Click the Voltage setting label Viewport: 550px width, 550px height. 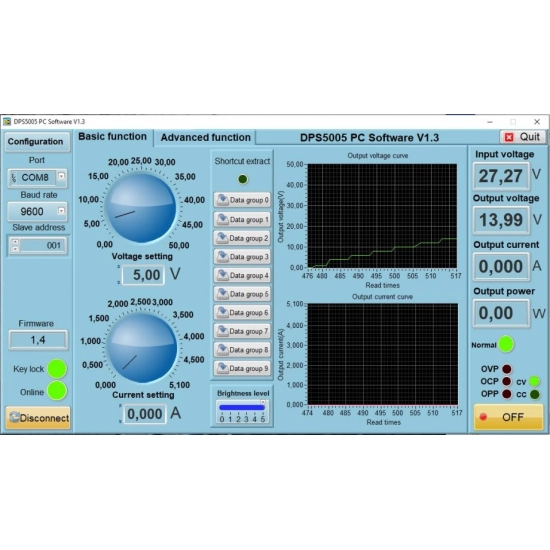click(x=142, y=256)
